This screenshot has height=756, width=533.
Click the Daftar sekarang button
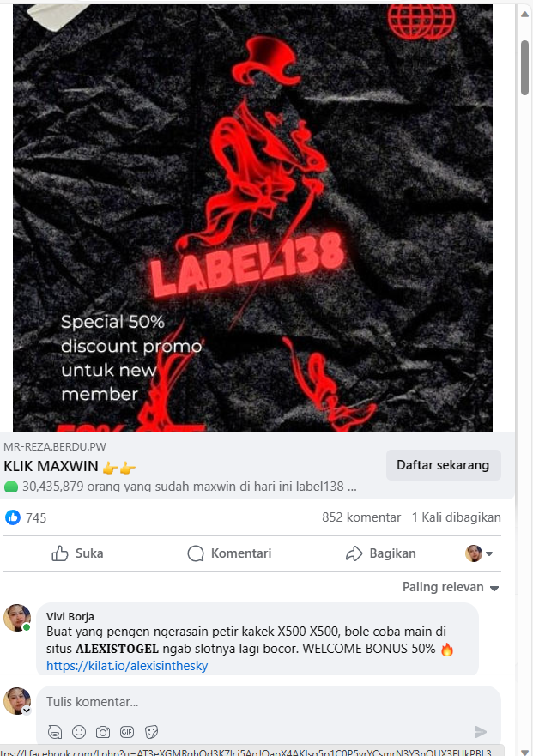click(443, 465)
